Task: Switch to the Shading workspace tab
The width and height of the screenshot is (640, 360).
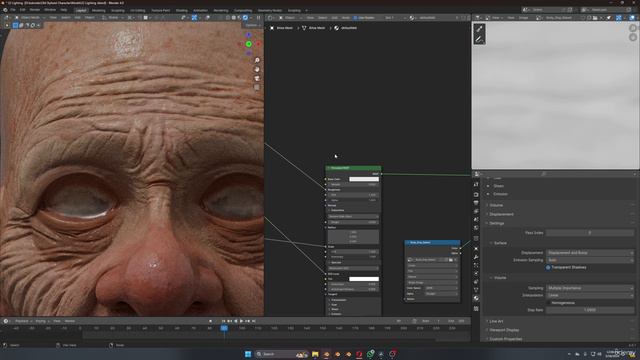Action: 182,10
